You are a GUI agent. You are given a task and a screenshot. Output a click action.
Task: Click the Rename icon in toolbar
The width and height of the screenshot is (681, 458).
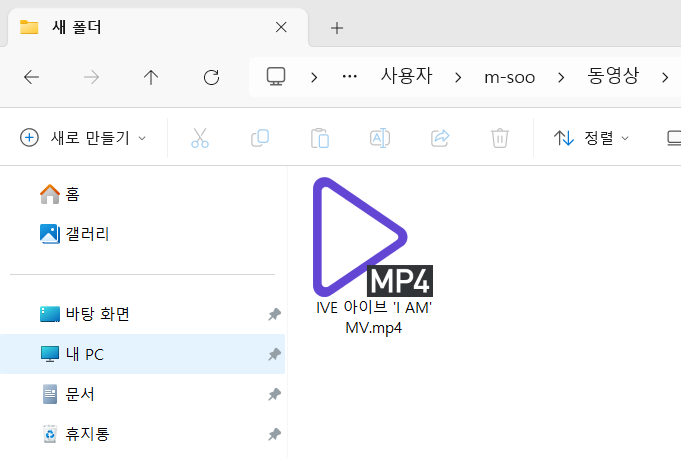380,138
